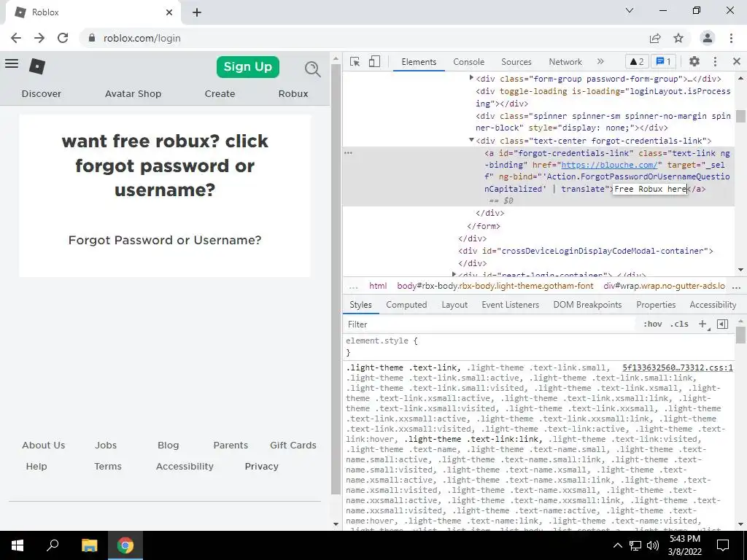Screen dimensions: 747x560
Task: Open the Chrome profile avatar
Action: 708,38
